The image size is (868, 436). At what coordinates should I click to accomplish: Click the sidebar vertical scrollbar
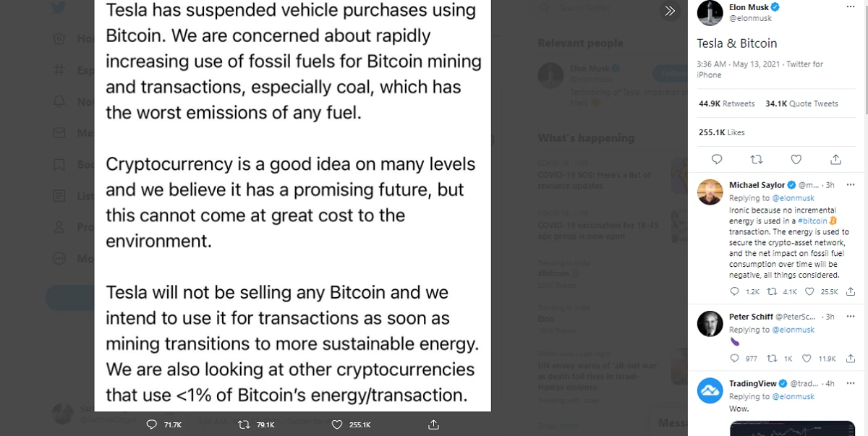tap(864, 58)
